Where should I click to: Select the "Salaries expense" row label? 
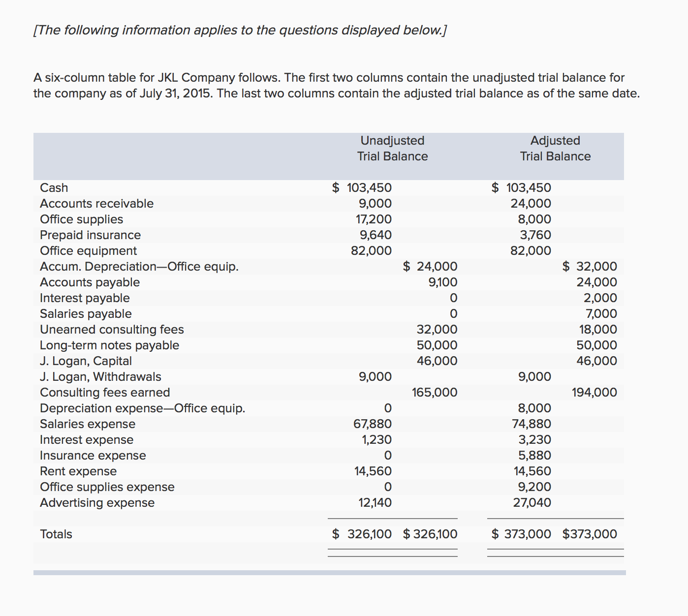click(88, 424)
